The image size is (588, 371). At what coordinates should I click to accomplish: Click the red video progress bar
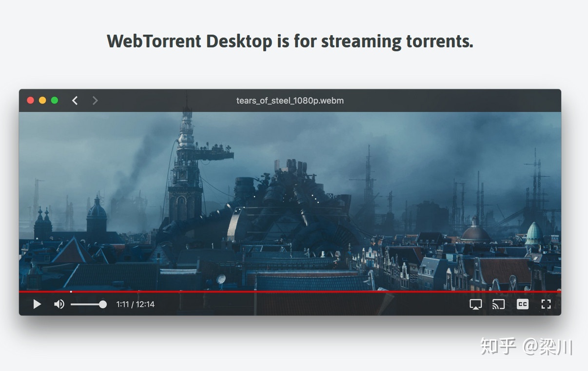[290, 291]
